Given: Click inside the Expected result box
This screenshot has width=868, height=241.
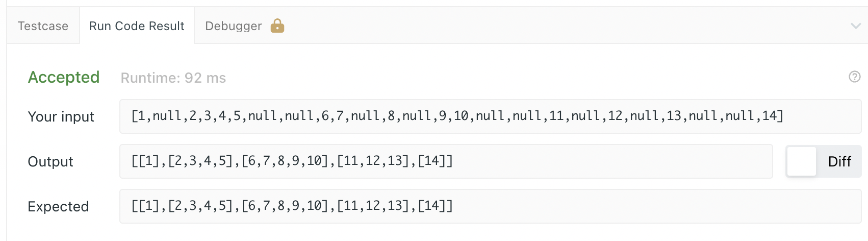Looking at the screenshot, I should [x=490, y=206].
